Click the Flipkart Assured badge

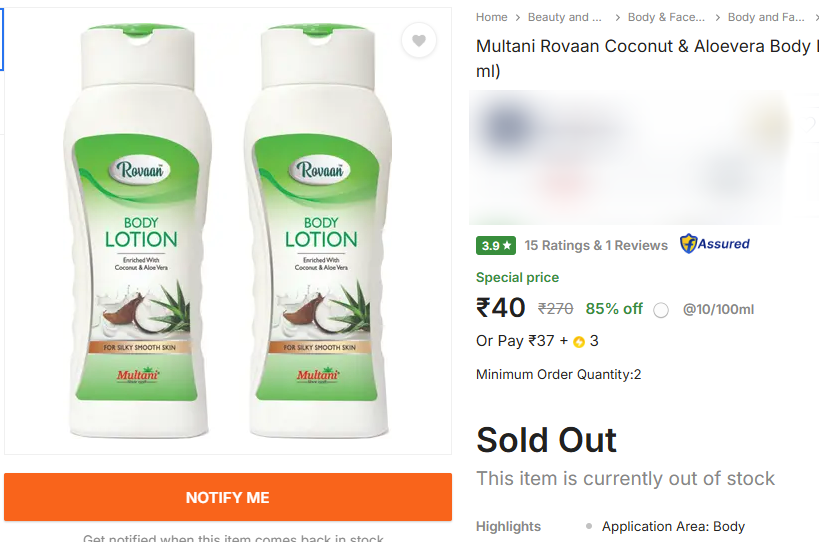(714, 244)
